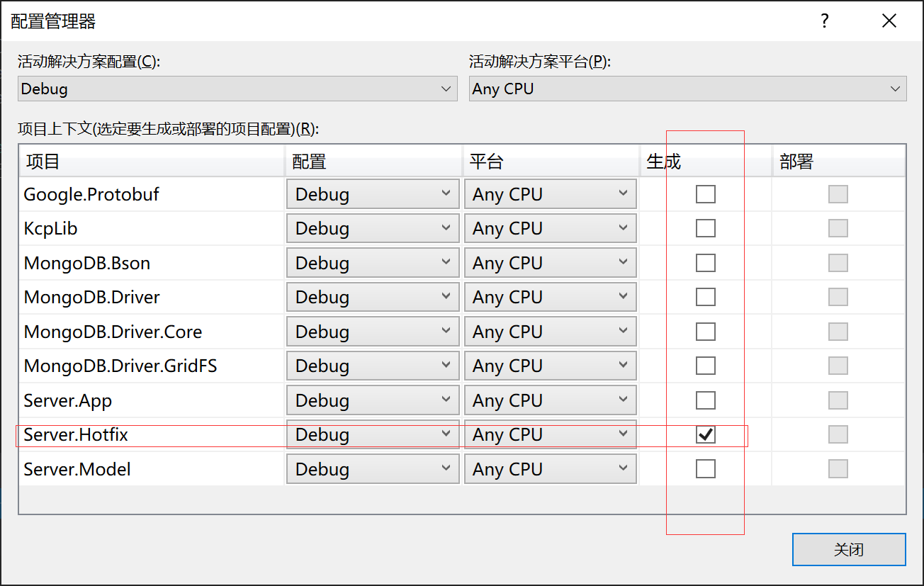This screenshot has width=924, height=586.
Task: Toggle 生成 checkbox for MongoDB.Driver.GridFS
Action: coord(705,366)
